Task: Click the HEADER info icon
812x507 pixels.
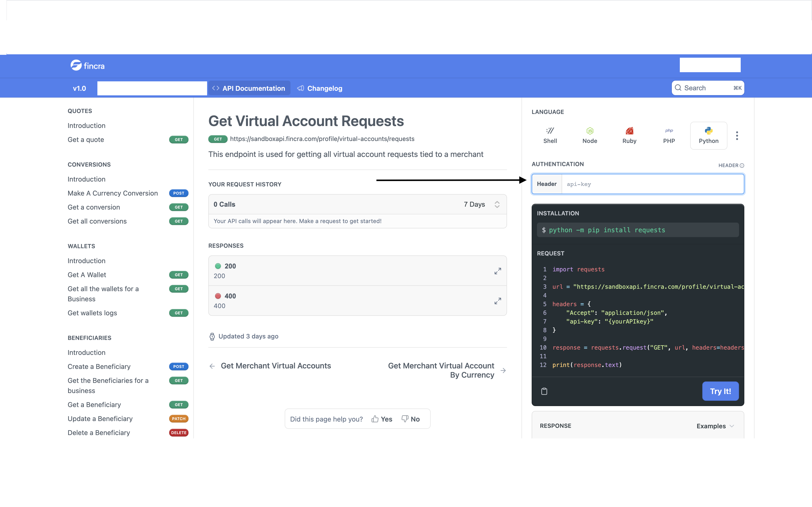Action: [x=742, y=165]
